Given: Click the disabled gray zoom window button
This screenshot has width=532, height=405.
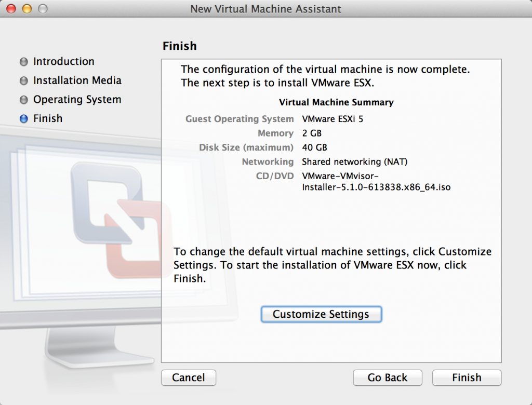Looking at the screenshot, I should 43,8.
